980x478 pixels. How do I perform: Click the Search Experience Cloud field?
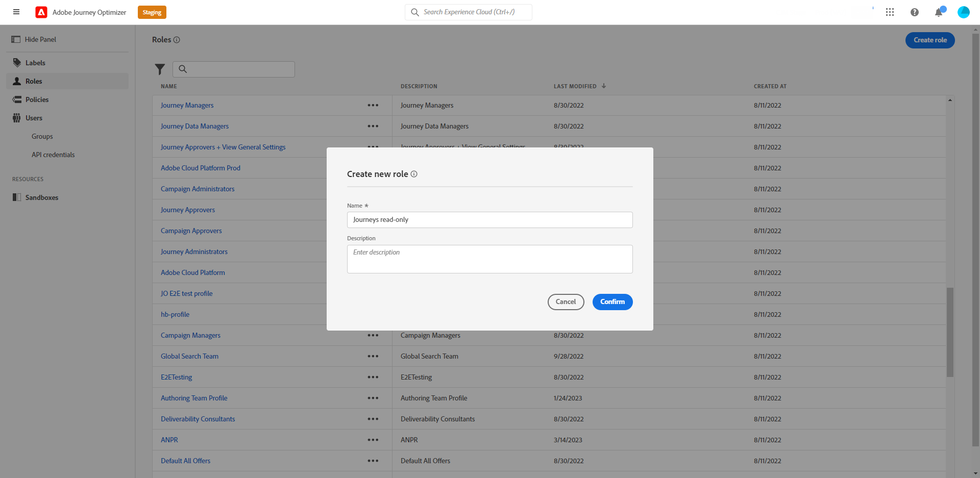tap(469, 12)
